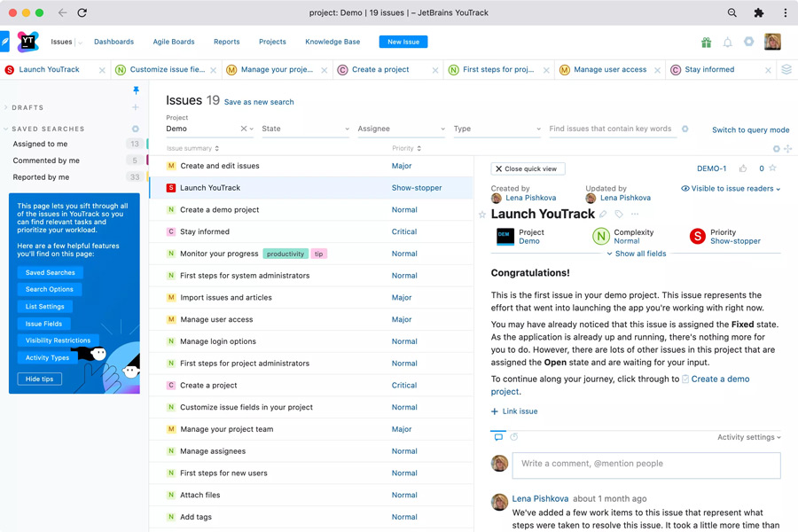Click the YouTrack logo icon
Screen dimensions: 798x532
tap(28, 42)
